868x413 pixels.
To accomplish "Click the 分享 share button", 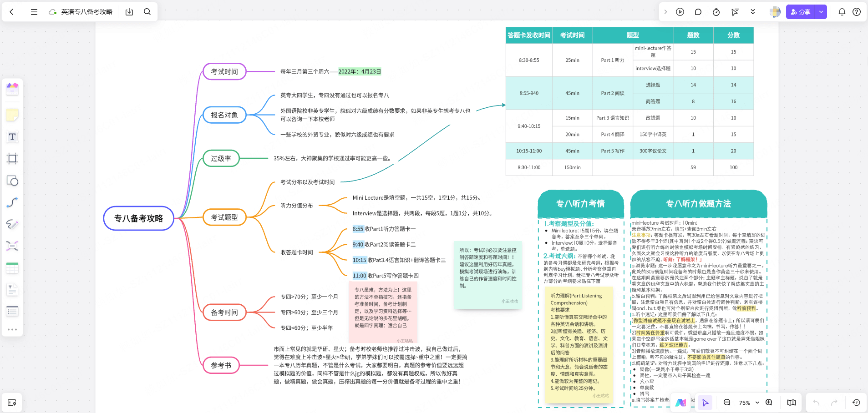I will pos(801,12).
